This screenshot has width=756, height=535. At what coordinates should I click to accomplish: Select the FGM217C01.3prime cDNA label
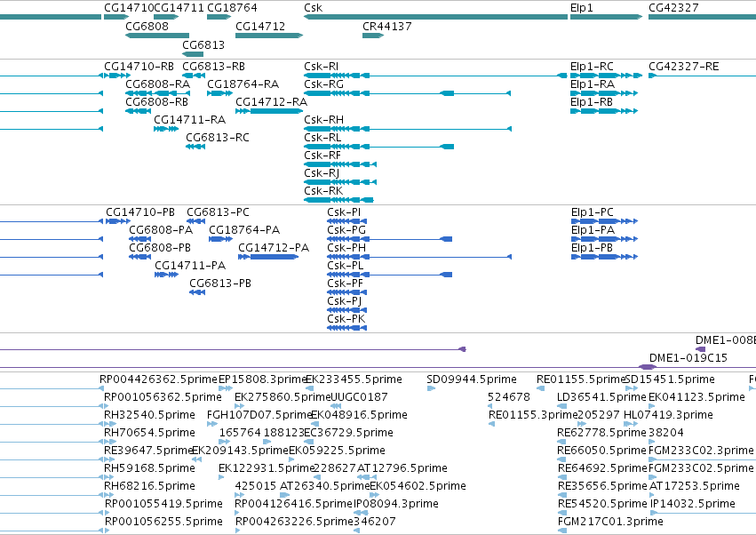610,522
